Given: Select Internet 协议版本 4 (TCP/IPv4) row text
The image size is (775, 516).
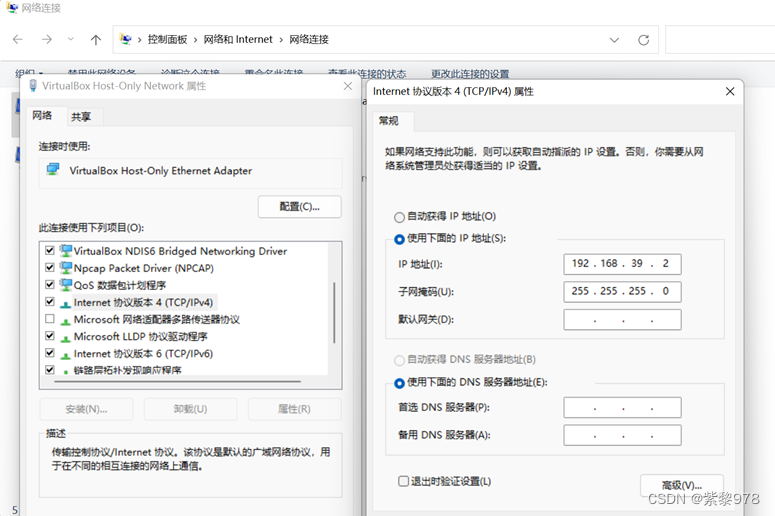Looking at the screenshot, I should (x=143, y=302).
